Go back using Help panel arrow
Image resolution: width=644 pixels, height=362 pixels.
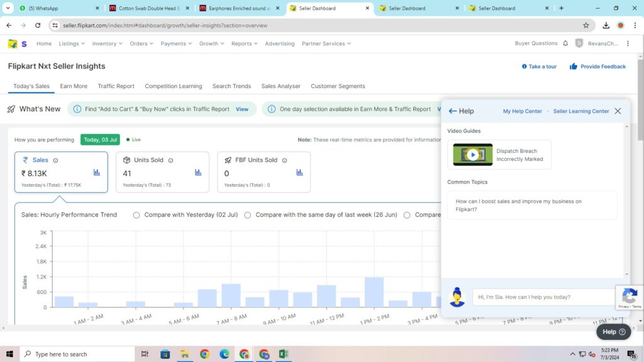click(x=452, y=111)
